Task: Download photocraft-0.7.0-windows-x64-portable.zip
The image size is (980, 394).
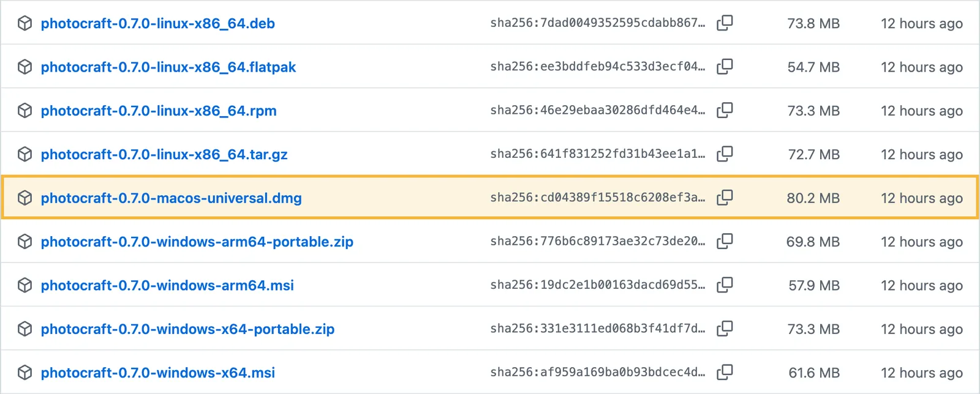Action: point(187,329)
